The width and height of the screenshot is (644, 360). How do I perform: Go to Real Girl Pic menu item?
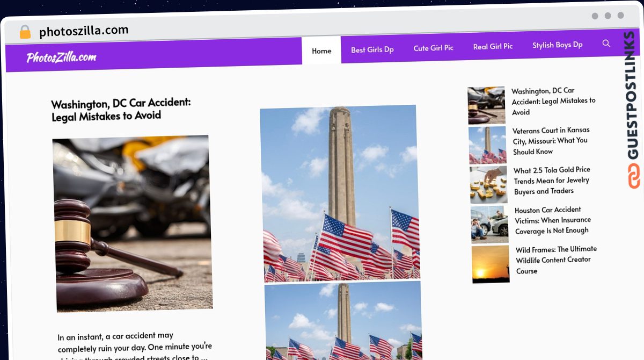[x=493, y=46]
